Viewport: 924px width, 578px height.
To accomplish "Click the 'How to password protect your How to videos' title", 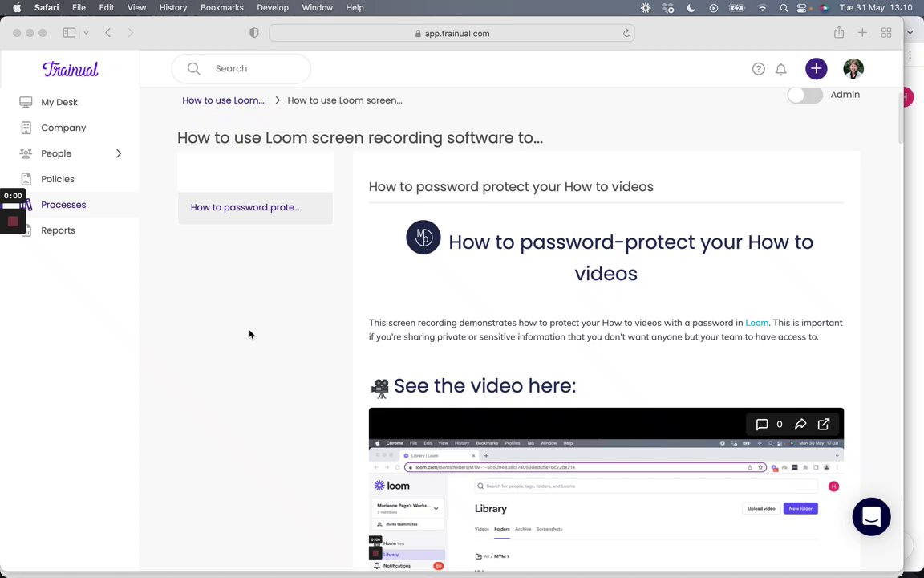I will coord(511,186).
